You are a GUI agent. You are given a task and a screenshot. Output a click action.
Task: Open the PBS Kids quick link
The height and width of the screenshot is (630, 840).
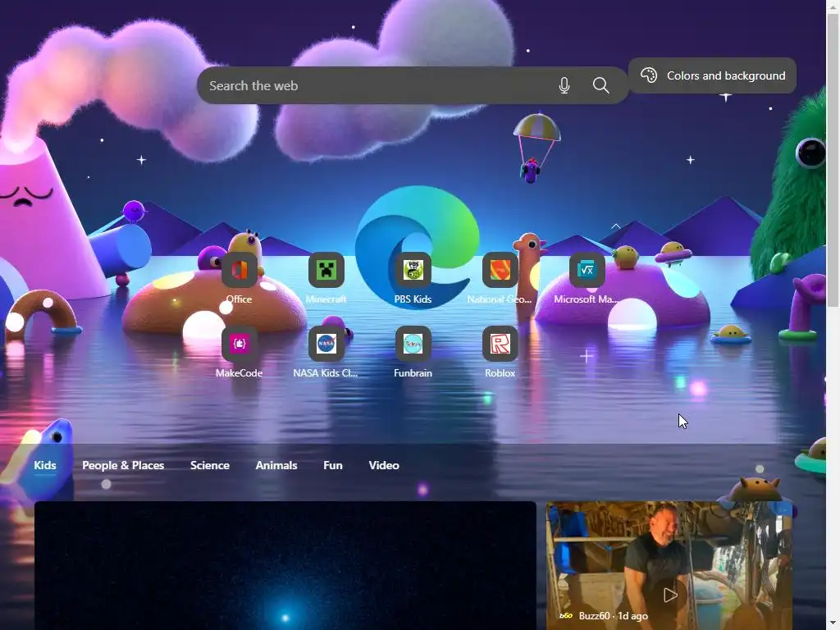pyautogui.click(x=413, y=270)
